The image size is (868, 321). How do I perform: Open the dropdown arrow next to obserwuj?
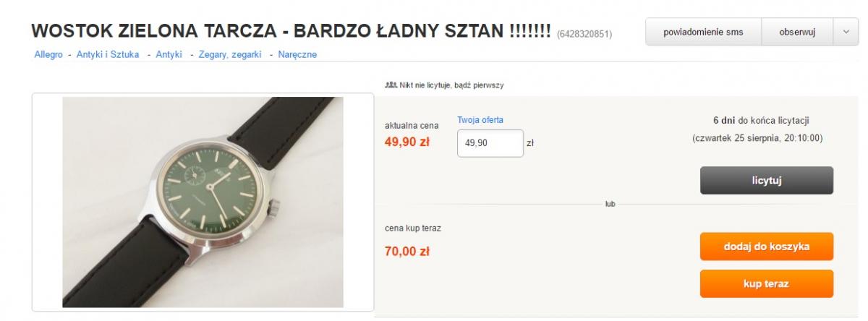click(846, 32)
